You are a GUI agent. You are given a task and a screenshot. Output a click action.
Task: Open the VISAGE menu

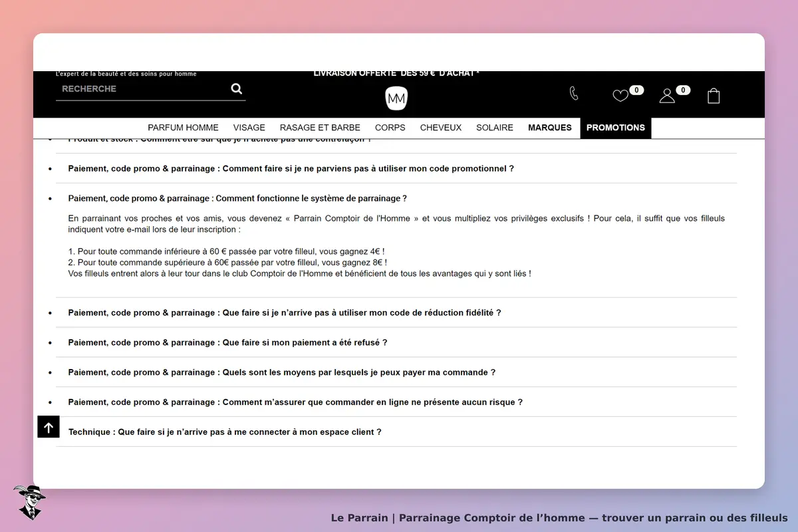(249, 128)
